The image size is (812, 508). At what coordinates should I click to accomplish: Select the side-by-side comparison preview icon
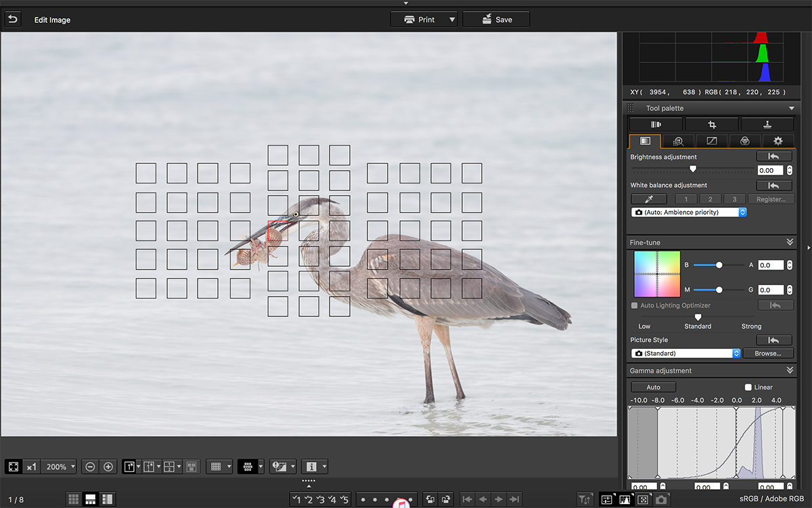click(x=150, y=467)
